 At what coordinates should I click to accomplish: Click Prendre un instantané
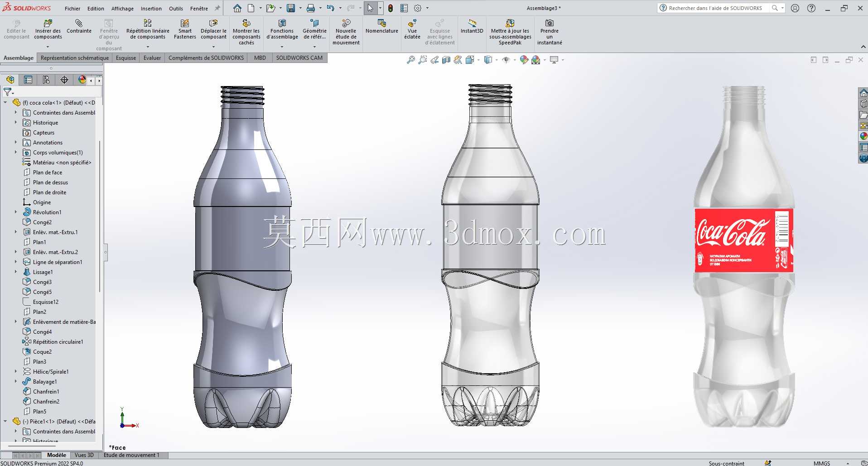pyautogui.click(x=550, y=33)
